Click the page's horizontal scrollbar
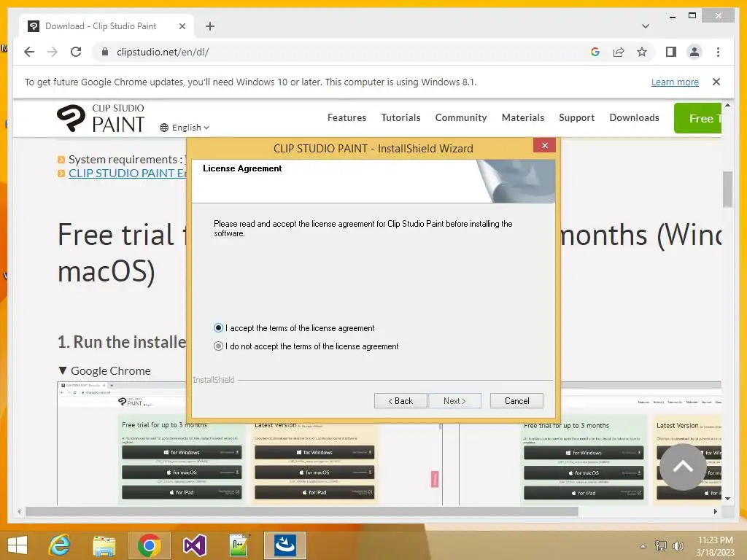 tap(302, 511)
